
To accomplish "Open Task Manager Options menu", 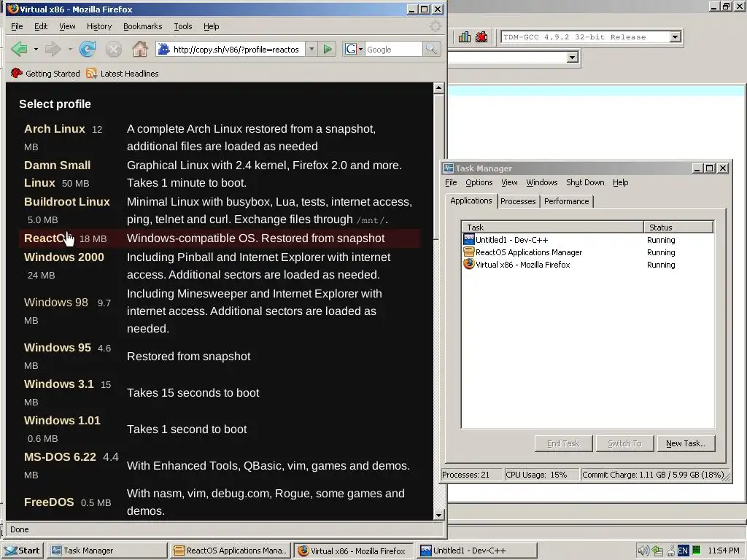I will point(479,182).
